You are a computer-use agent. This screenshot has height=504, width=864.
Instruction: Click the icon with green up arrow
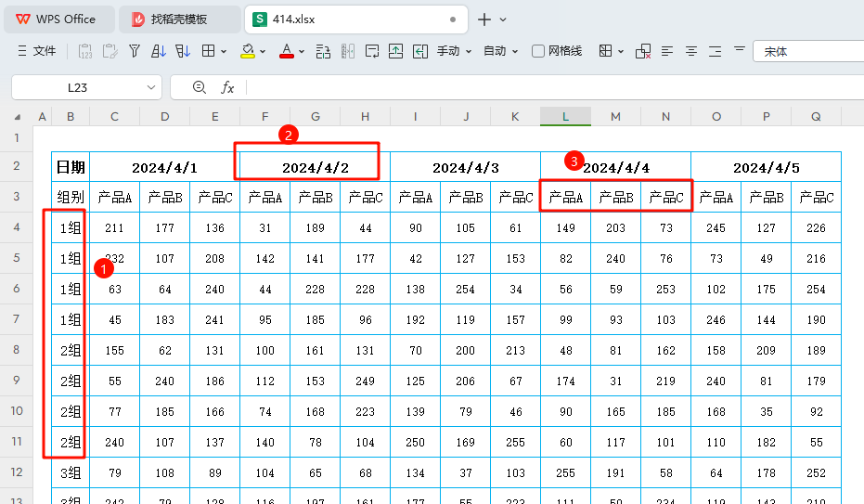[395, 51]
